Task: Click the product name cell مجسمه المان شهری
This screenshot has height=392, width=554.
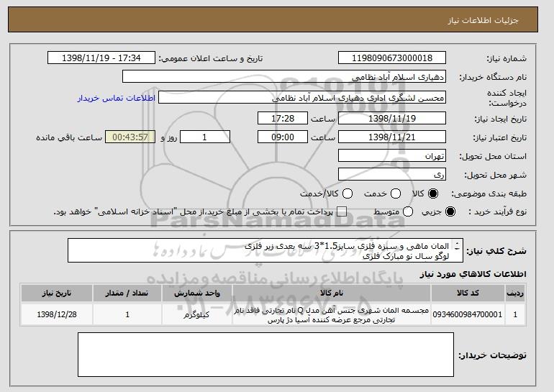Action: tap(332, 314)
